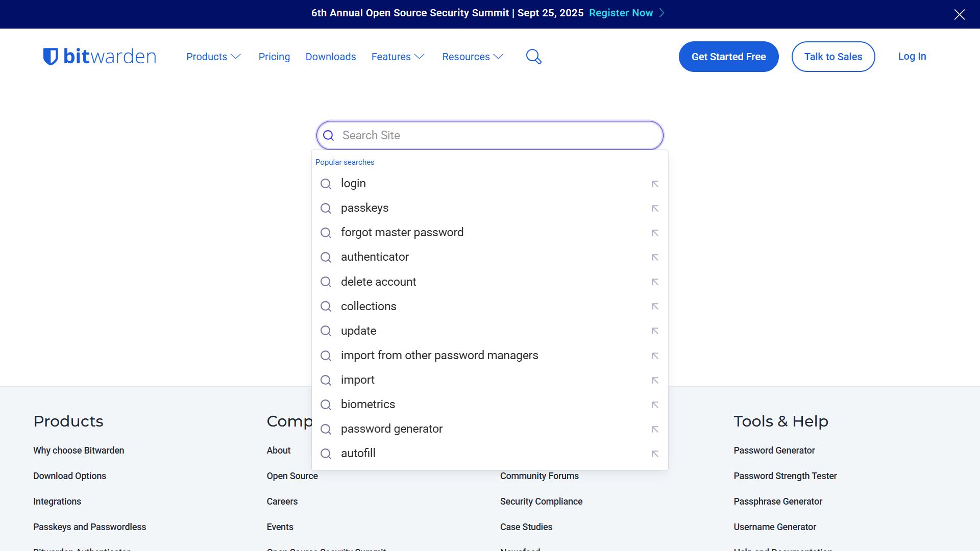980x551 pixels.
Task: Open the navbar search magnifier icon
Action: click(x=533, y=57)
